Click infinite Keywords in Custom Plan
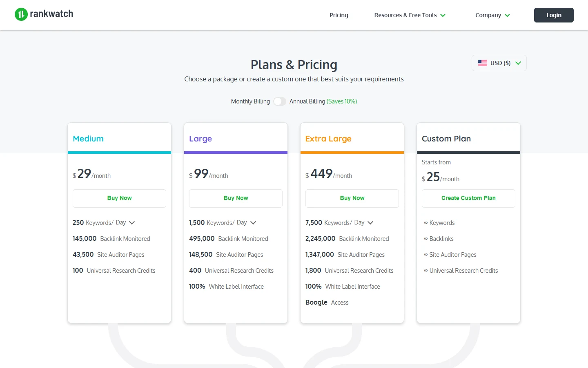The height and width of the screenshot is (368, 588). coord(439,223)
